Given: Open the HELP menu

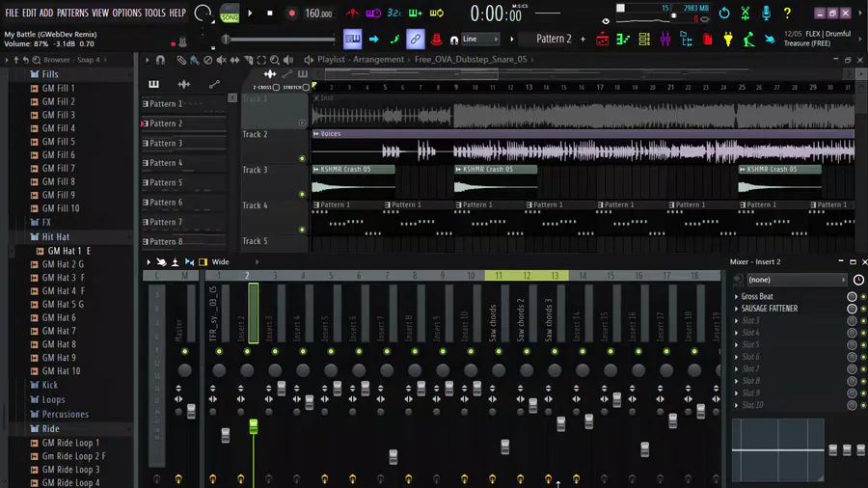Looking at the screenshot, I should point(177,13).
